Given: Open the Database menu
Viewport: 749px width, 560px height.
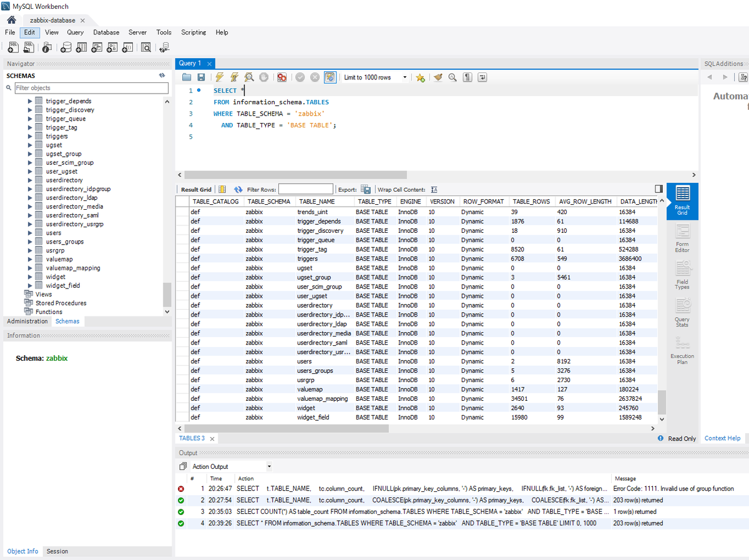Looking at the screenshot, I should point(106,32).
